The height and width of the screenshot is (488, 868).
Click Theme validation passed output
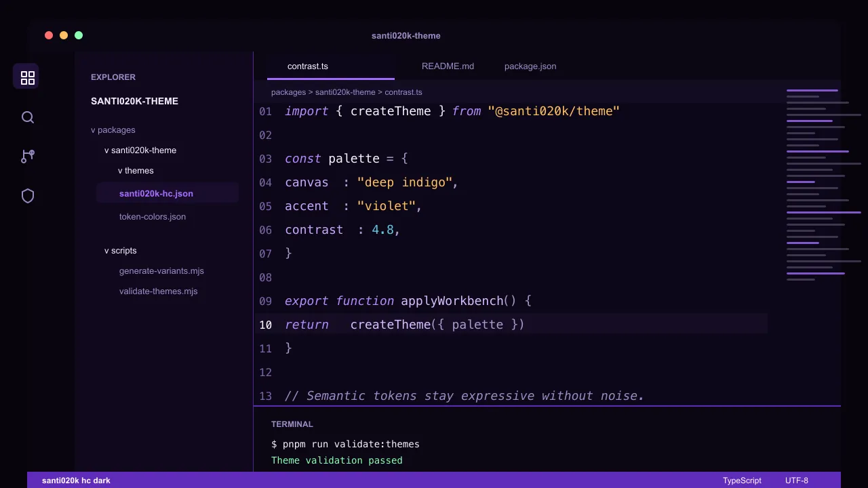pos(337,461)
